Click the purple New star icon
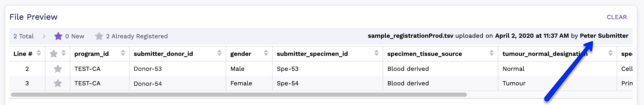644x105 pixels. [x=58, y=36]
